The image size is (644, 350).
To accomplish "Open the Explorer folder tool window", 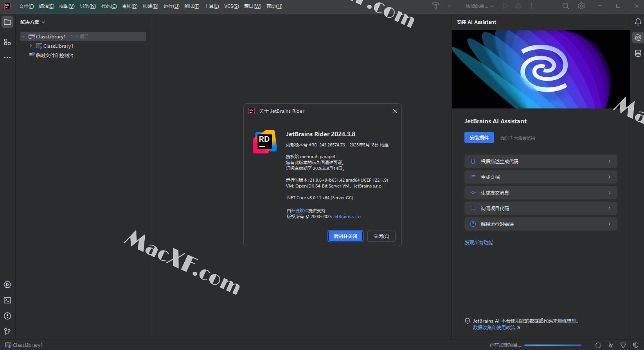I will tap(7, 22).
